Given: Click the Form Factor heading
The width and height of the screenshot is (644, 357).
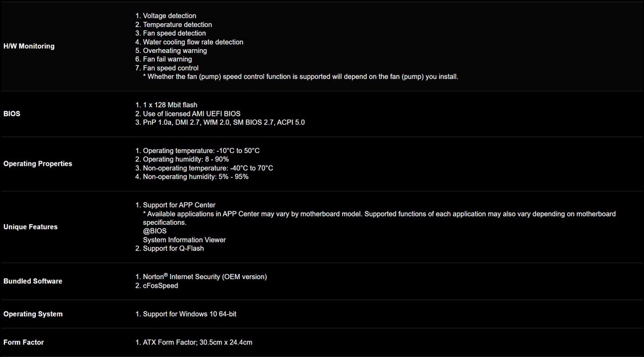Looking at the screenshot, I should tap(24, 343).
